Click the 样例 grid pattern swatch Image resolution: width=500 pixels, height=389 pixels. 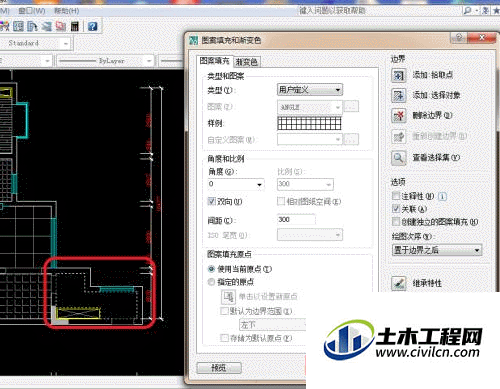(x=309, y=123)
